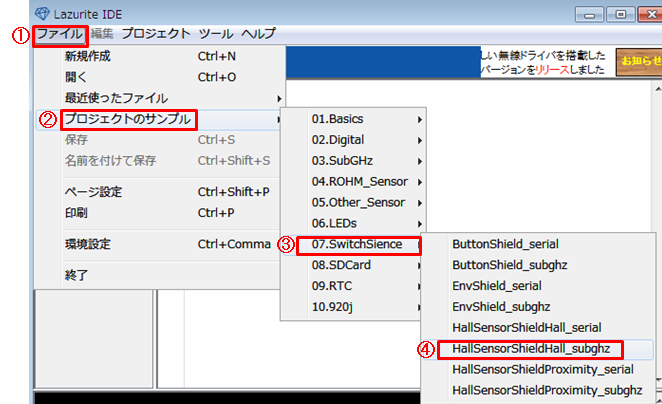This screenshot has width=662, height=404.
Task: Open the ツール menu
Action: 216,34
